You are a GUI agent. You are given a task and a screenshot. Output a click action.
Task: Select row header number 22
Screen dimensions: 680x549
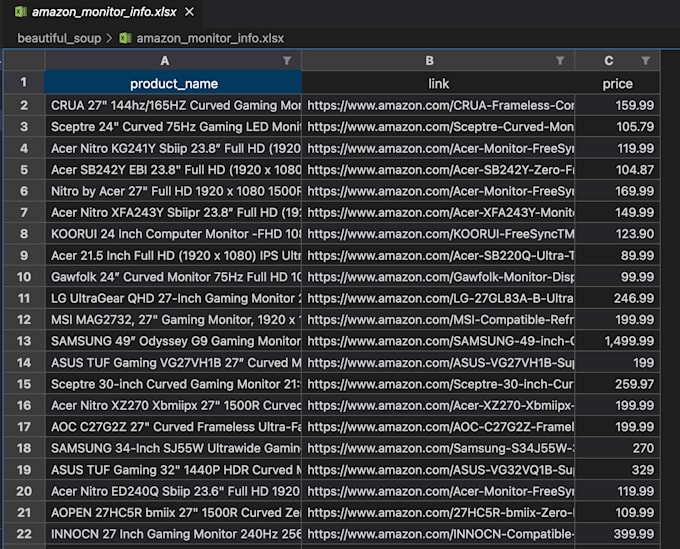[x=24, y=534]
